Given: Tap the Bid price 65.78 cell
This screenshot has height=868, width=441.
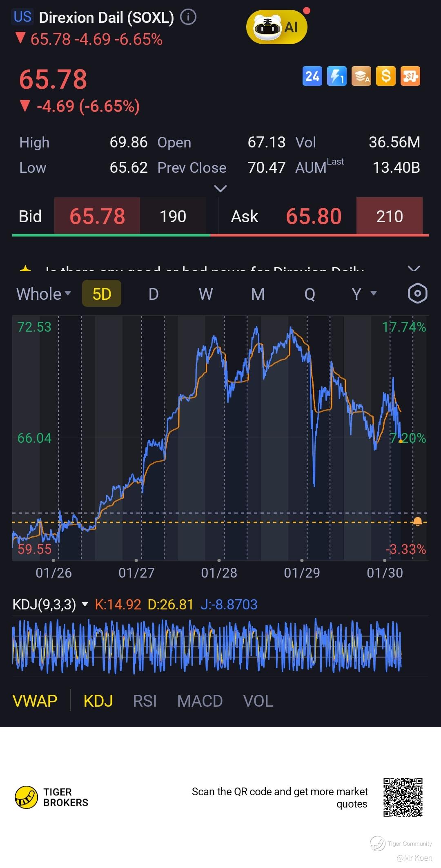Looking at the screenshot, I should 97,216.
